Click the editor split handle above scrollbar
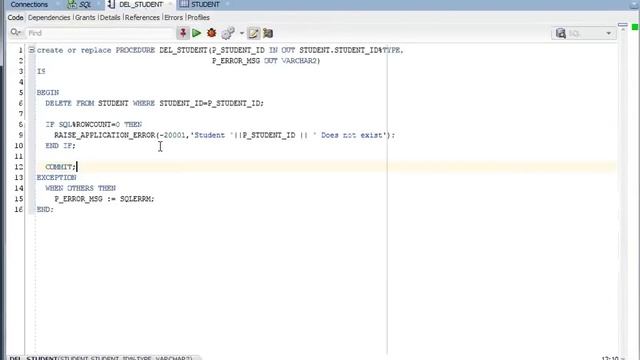The image size is (640, 360). tap(623, 25)
